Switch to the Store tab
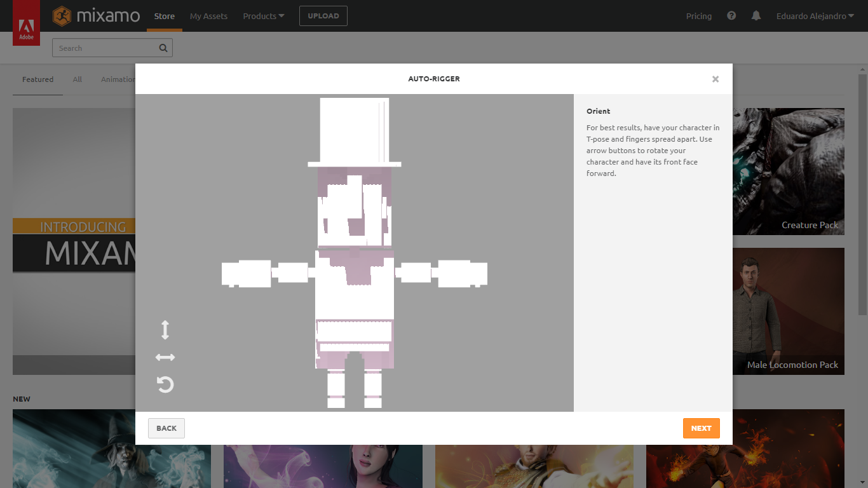Image resolution: width=868 pixels, height=488 pixels. 164,16
